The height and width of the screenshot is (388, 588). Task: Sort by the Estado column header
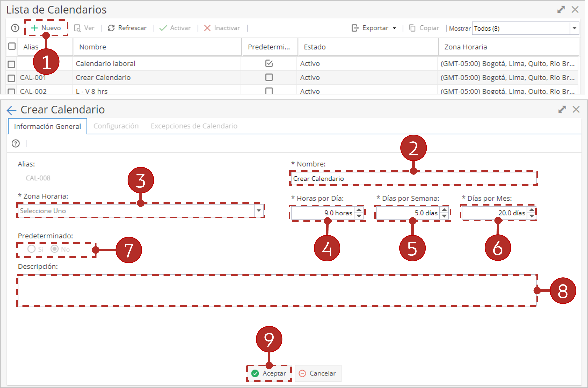(368, 47)
